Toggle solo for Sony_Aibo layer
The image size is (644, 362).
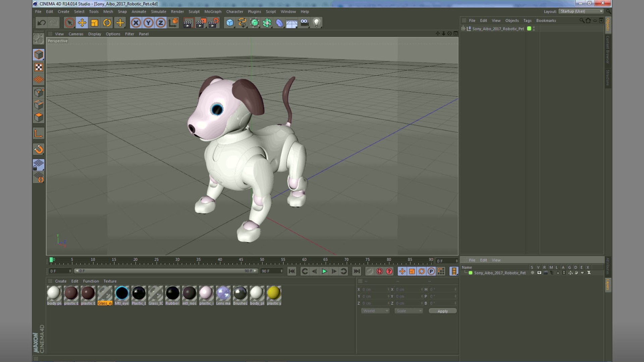(532, 273)
